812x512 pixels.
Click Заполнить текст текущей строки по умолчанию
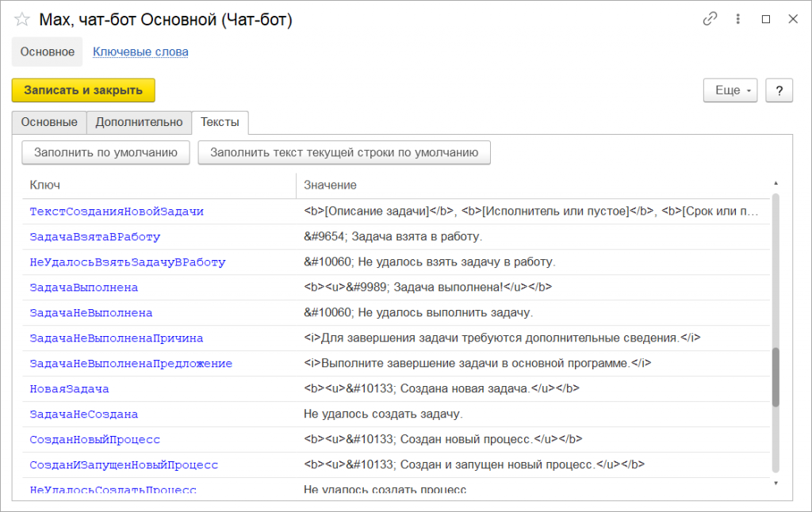(344, 152)
